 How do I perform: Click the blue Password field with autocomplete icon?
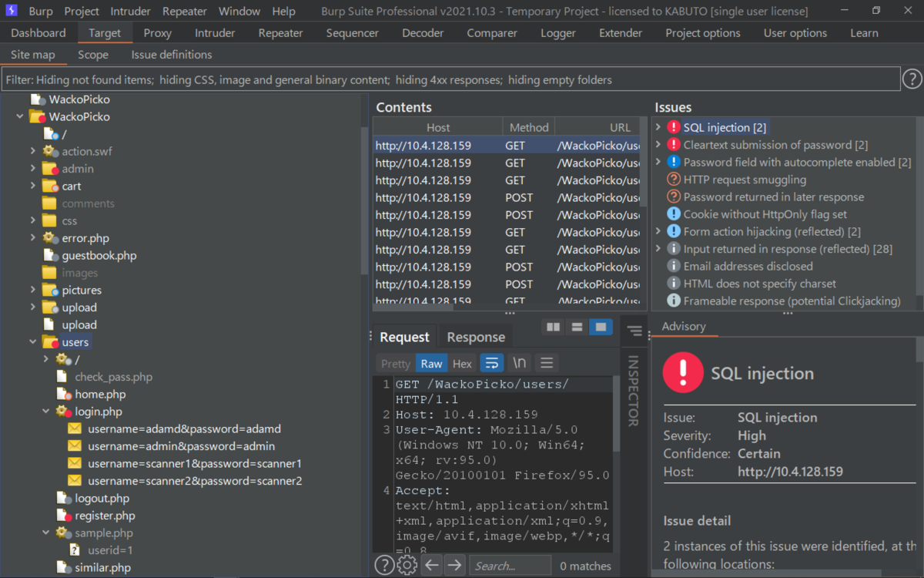click(674, 163)
